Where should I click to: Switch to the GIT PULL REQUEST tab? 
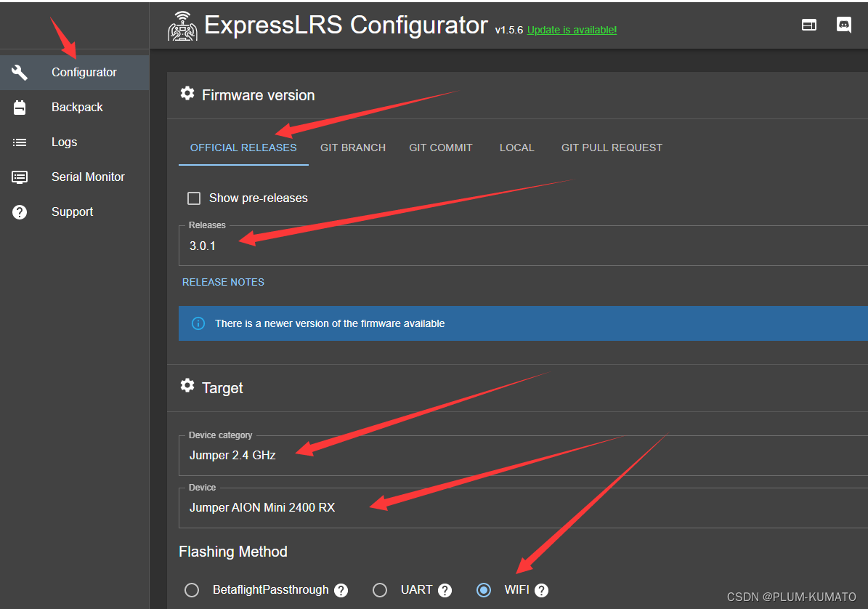point(612,148)
